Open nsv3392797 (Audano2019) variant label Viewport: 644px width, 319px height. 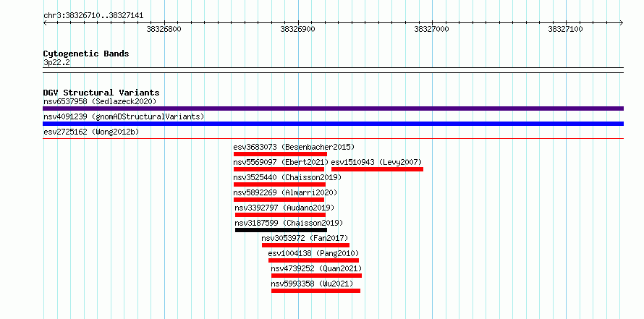(284, 208)
